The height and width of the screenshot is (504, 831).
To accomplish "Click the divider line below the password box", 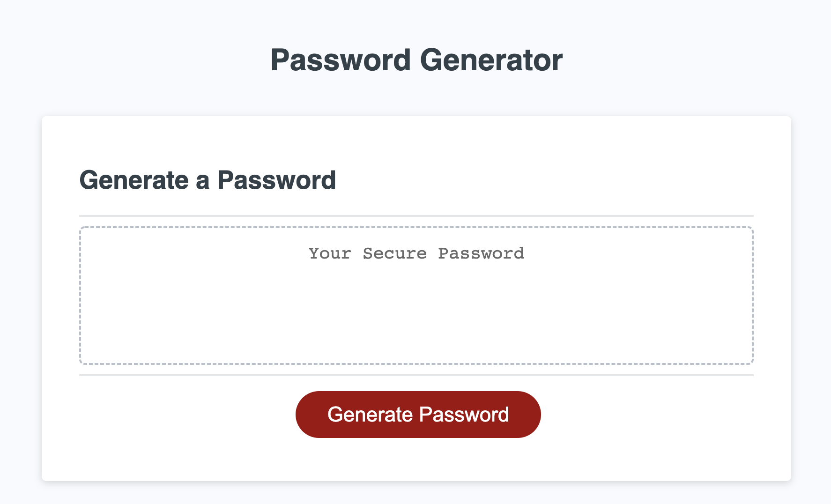I will coord(417,375).
